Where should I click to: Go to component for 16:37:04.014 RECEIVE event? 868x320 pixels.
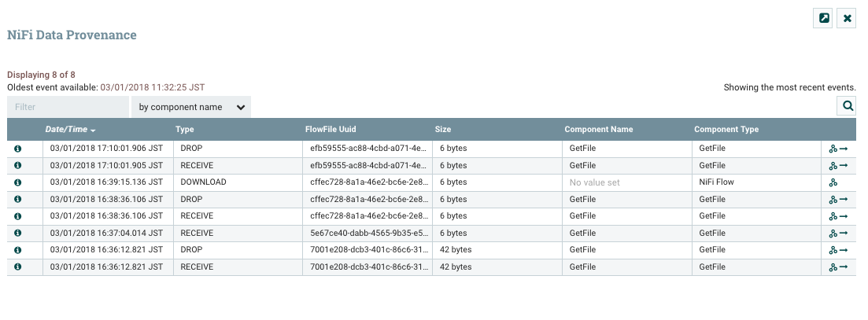(844, 234)
